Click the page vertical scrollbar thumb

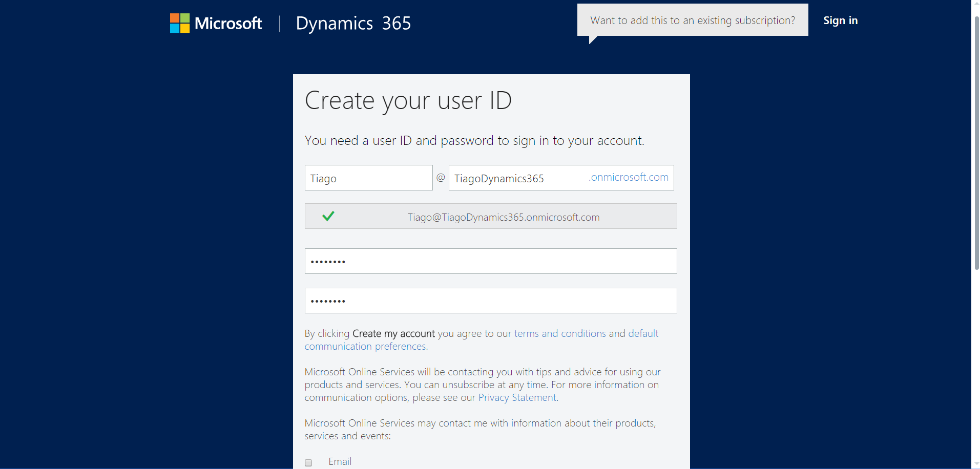coord(976,143)
